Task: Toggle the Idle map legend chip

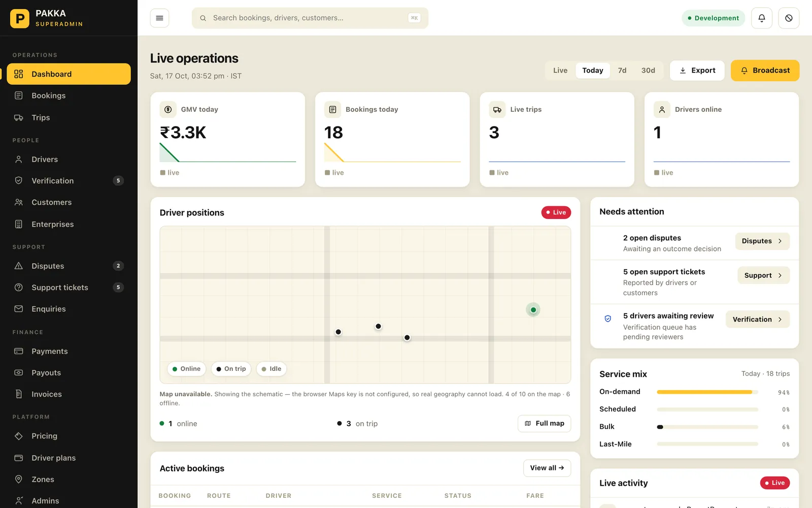Action: pos(272,369)
